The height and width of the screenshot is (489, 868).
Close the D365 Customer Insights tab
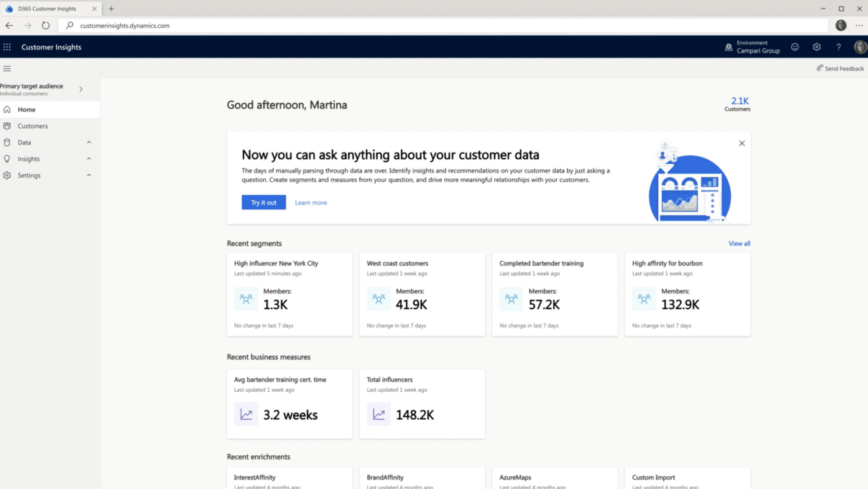pyautogui.click(x=94, y=9)
